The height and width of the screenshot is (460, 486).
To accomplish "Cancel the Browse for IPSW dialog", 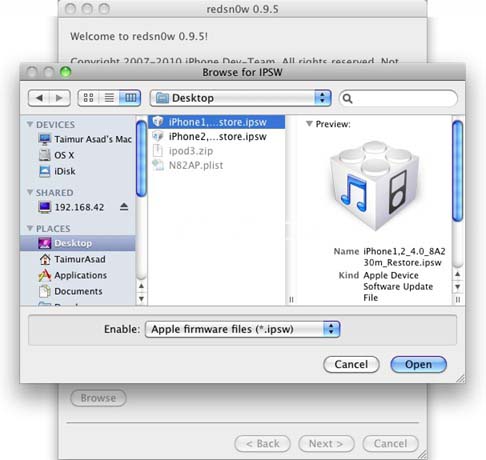I will (x=351, y=364).
